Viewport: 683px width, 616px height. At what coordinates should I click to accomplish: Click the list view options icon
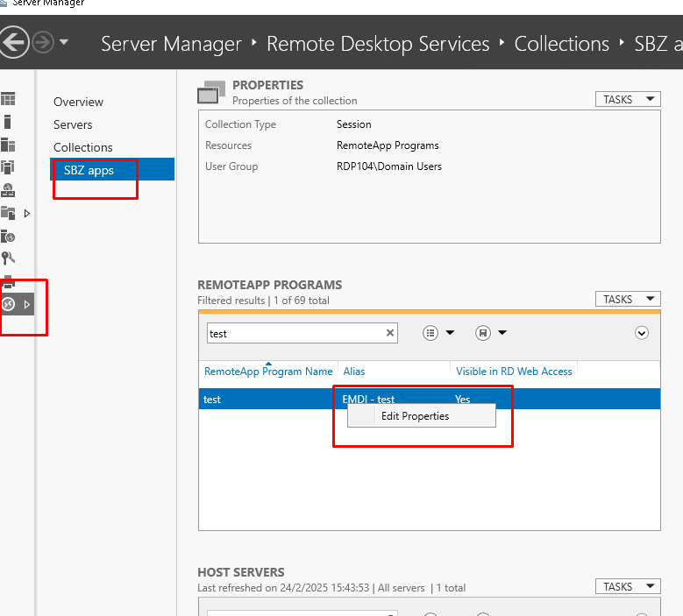(x=430, y=333)
